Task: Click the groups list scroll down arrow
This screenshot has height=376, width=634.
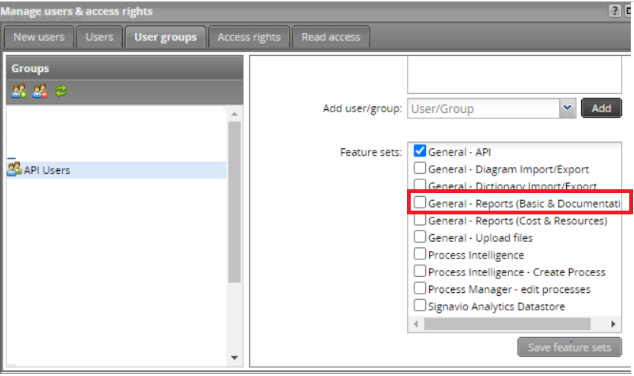Action: pos(235,358)
